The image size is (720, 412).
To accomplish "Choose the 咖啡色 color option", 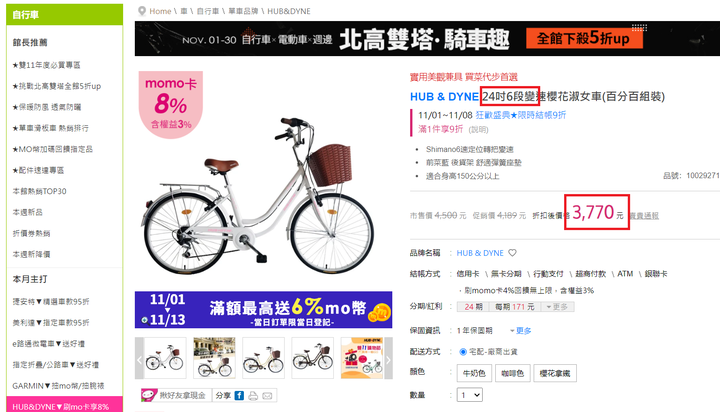I will pyautogui.click(x=512, y=373).
